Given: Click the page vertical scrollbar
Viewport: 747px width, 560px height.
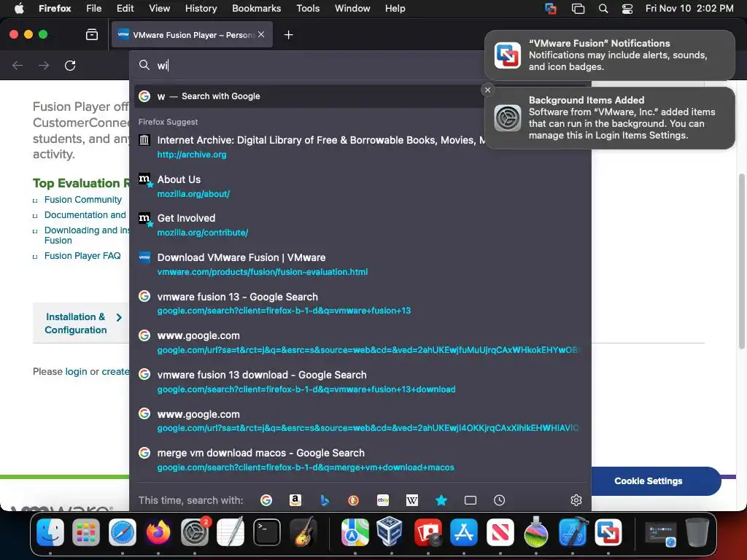Looking at the screenshot, I should [741, 262].
